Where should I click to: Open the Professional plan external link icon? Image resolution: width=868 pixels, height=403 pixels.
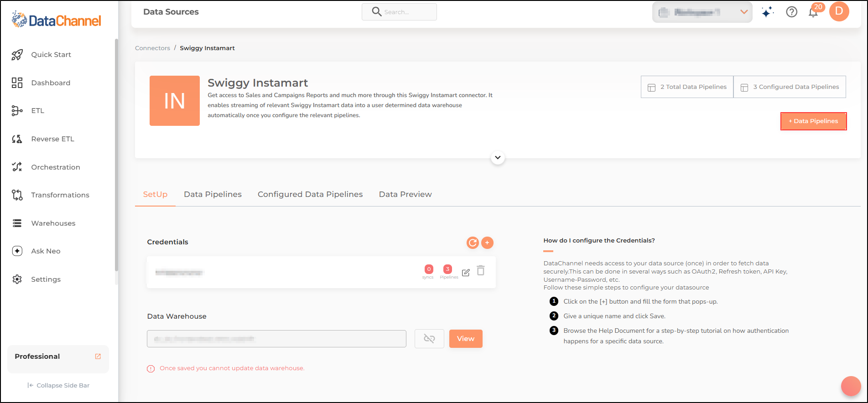(98, 356)
